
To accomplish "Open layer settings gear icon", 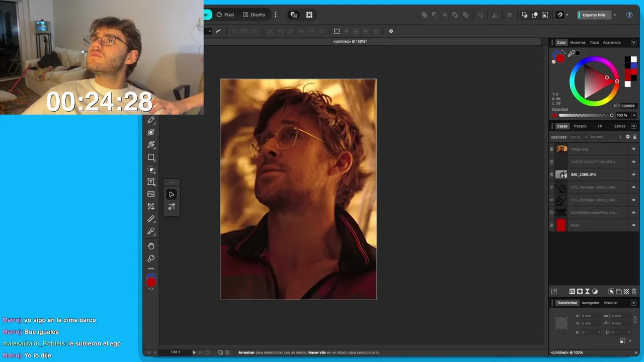I will (x=627, y=137).
